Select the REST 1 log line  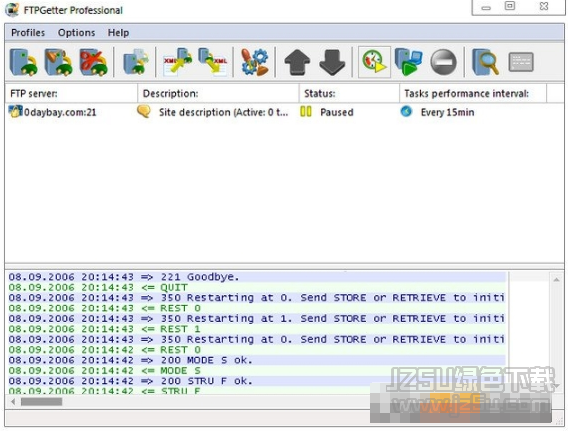[256, 329]
